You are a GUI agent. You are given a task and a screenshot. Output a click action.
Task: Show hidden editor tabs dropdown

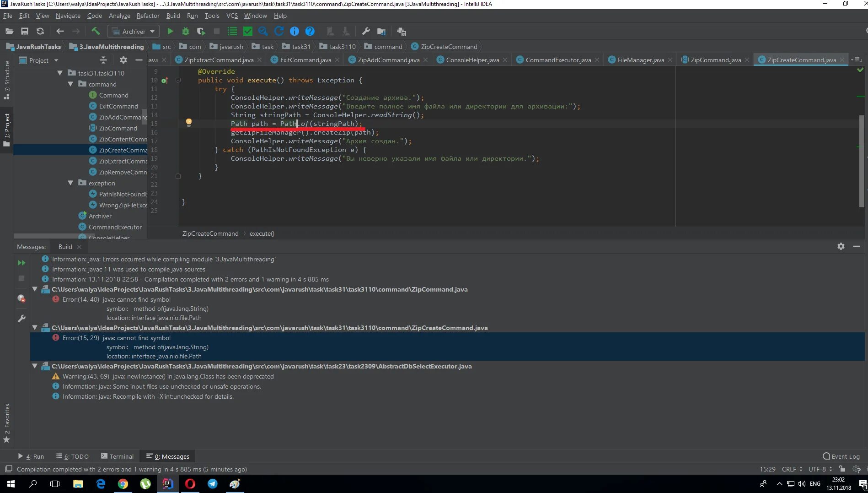(856, 60)
